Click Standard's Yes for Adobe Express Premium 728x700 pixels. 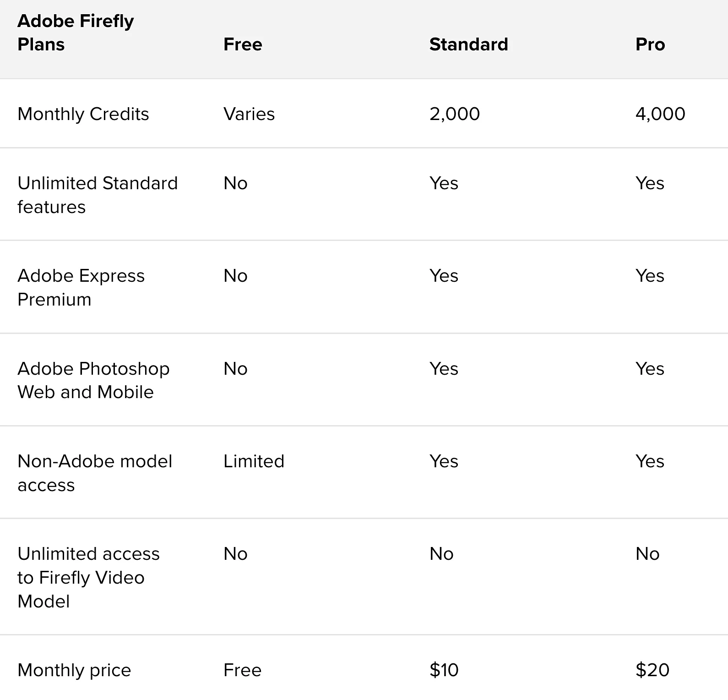(x=443, y=276)
